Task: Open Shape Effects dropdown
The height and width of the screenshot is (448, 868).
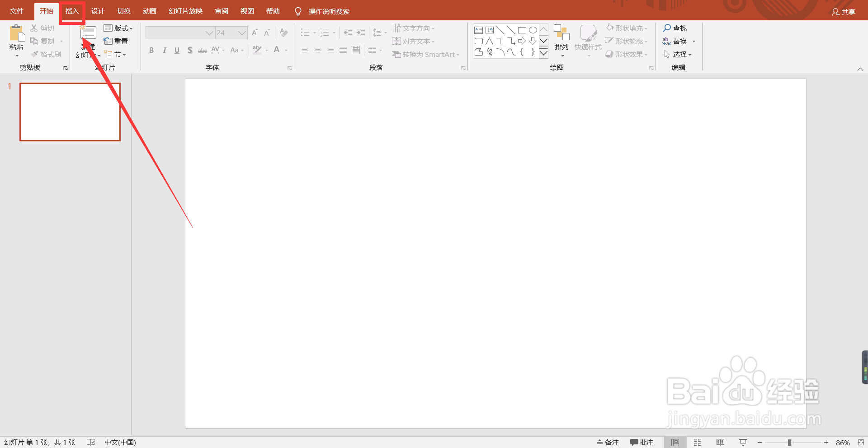Action: [x=627, y=54]
